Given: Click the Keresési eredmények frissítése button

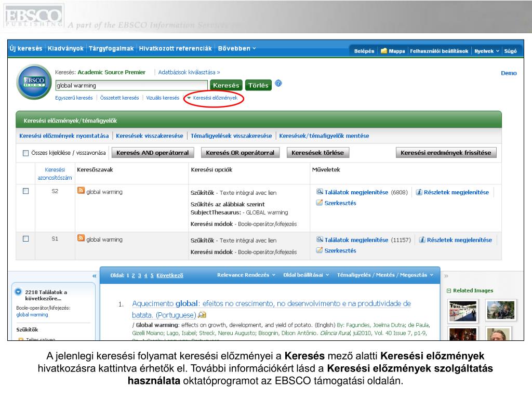Looking at the screenshot, I should click(446, 153).
